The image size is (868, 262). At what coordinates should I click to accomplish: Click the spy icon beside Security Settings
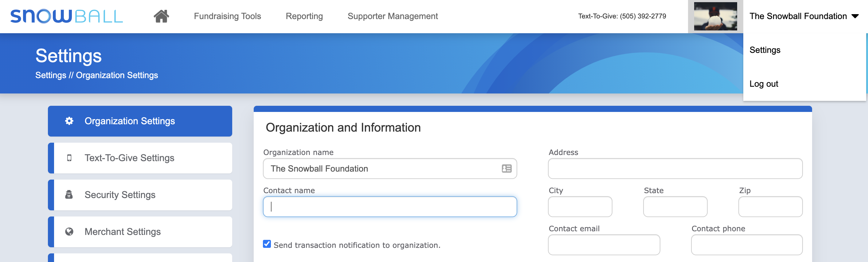tap(69, 195)
